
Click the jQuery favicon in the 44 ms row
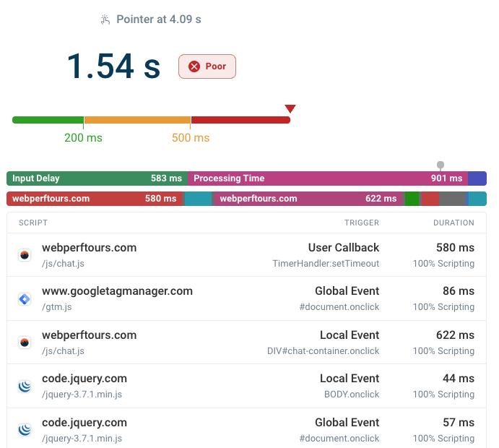coord(25,387)
